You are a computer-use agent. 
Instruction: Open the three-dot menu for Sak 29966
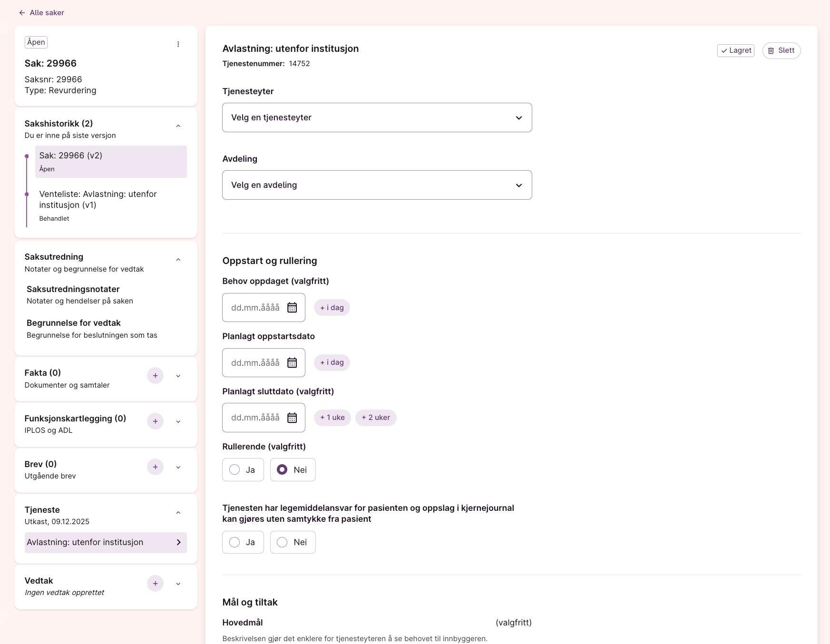[x=178, y=44]
